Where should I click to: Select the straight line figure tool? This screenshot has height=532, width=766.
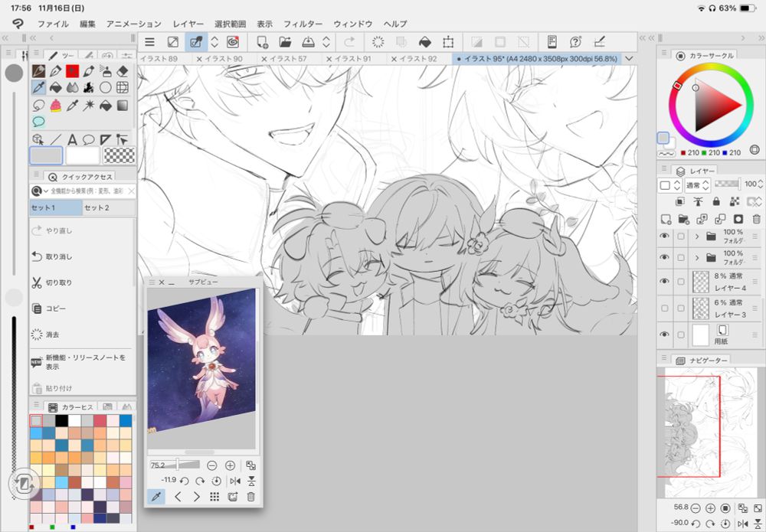click(x=56, y=140)
